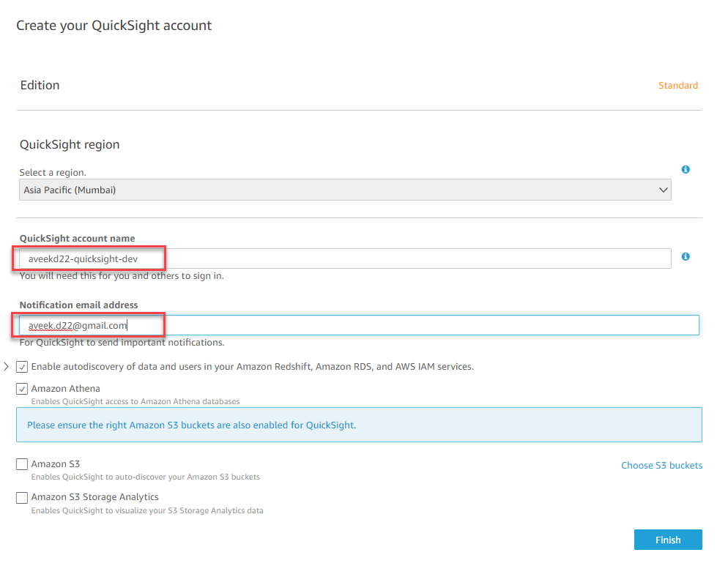Click the Create your QuickSight account title
The image size is (728, 566).
(x=114, y=26)
